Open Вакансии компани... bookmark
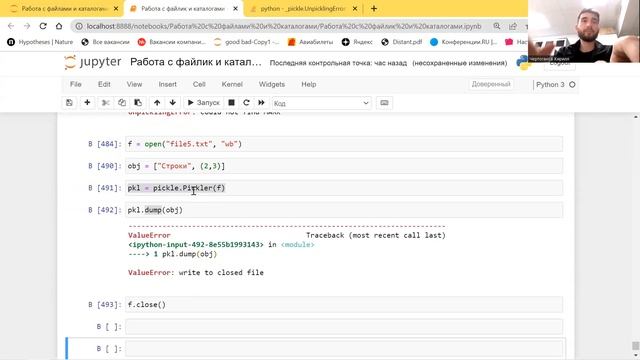This screenshot has width=640, height=360. pyautogui.click(x=172, y=42)
